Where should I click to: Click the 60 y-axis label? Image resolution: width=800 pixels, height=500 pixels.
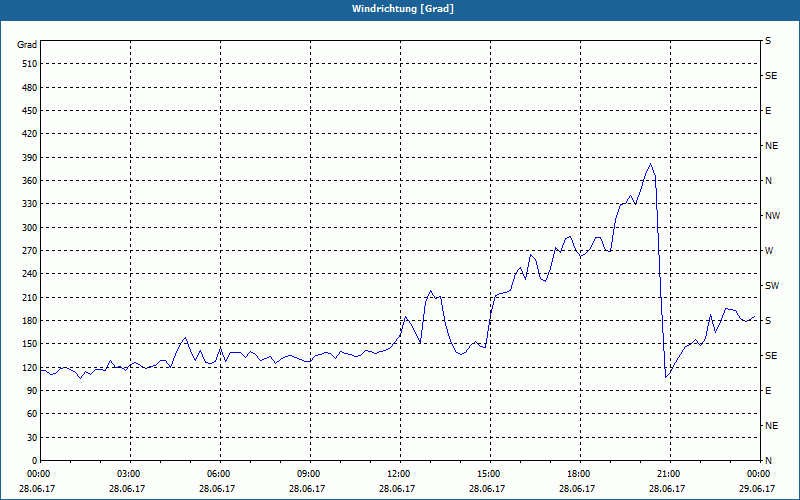32,414
